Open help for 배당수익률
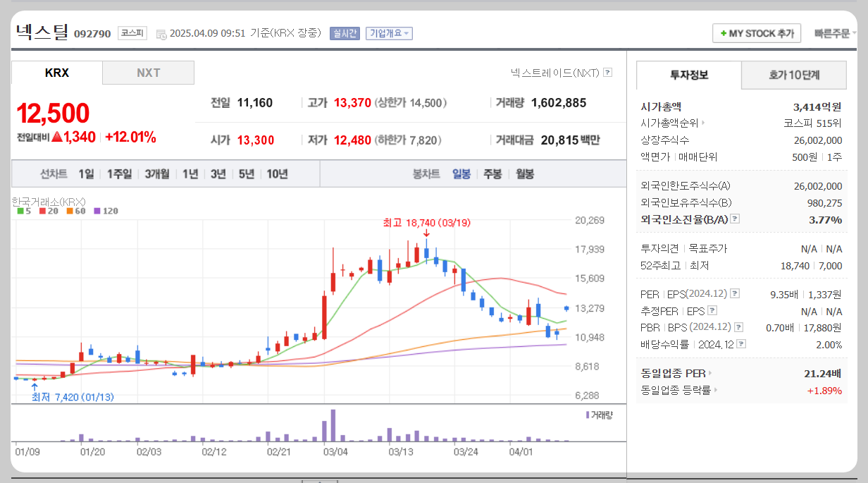 pyautogui.click(x=741, y=343)
